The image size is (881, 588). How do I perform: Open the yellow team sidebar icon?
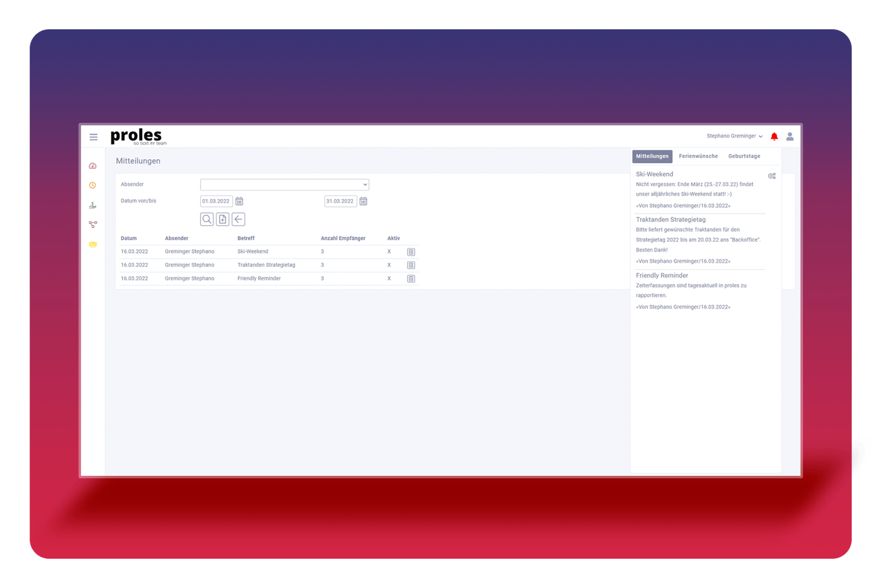pyautogui.click(x=93, y=244)
